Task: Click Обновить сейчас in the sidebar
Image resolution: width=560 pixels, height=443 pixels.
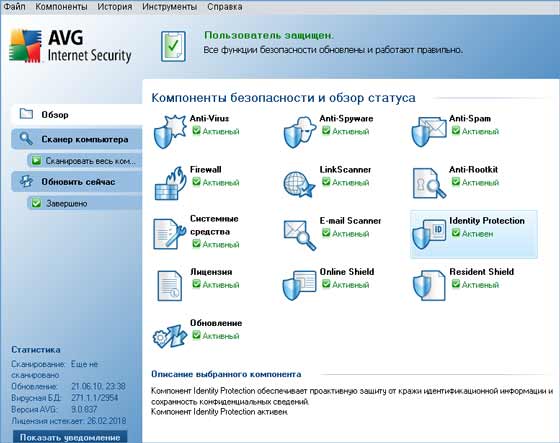Action: (76, 181)
